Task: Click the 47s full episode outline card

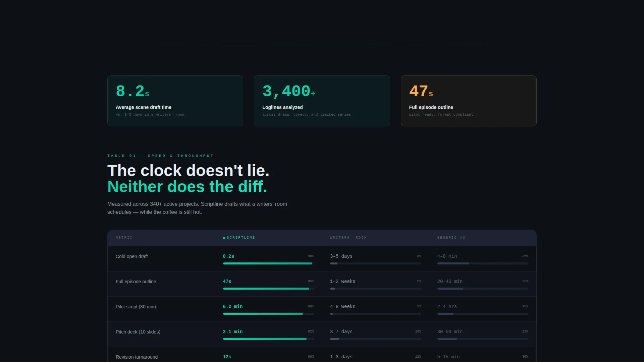Action: point(469,101)
